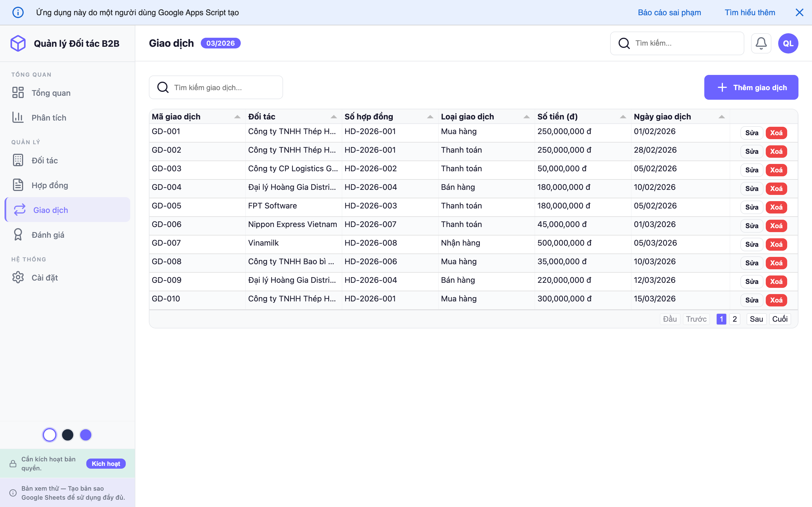Click Báo cáo sai phạm in top banner

tap(669, 12)
